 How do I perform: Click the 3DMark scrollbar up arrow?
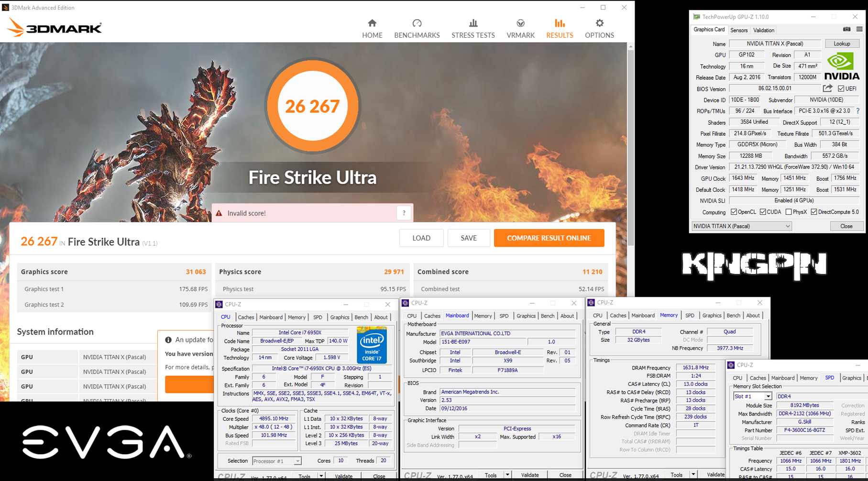(631, 46)
